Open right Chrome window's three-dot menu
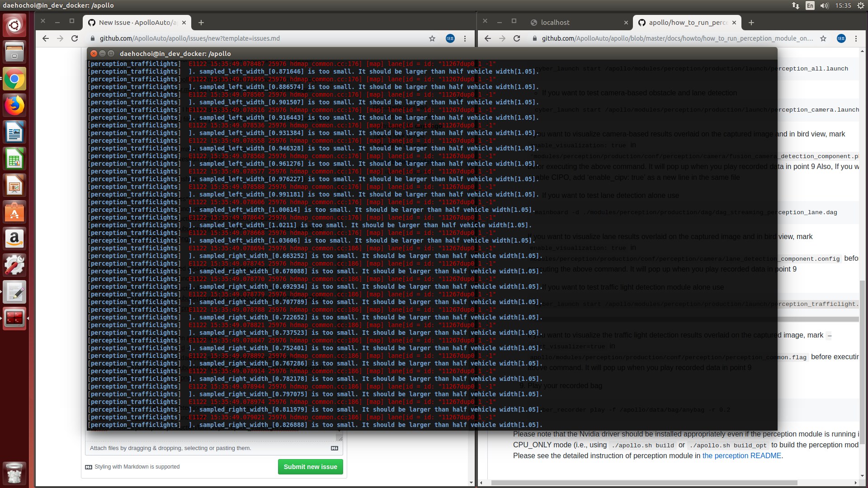The image size is (868, 488). click(856, 38)
